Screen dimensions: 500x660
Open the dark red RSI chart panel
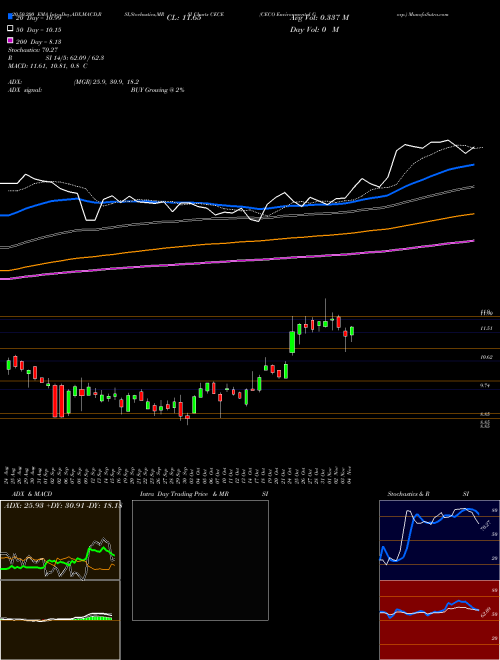click(439, 620)
